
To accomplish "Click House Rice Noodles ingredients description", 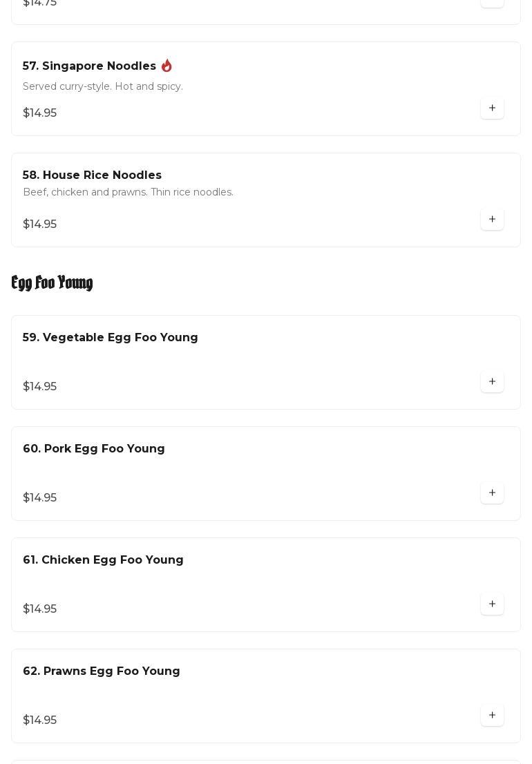I will [x=128, y=192].
